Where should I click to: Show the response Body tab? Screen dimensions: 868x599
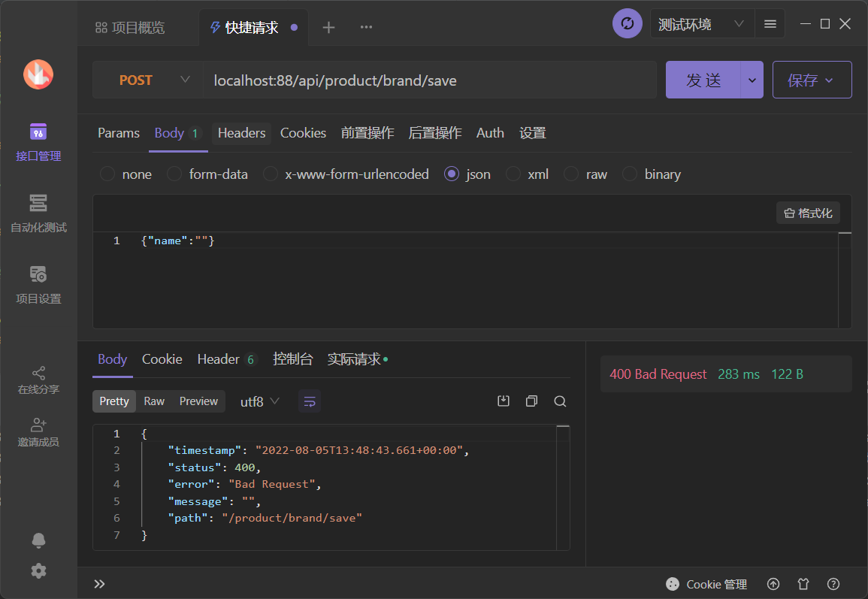coord(113,359)
